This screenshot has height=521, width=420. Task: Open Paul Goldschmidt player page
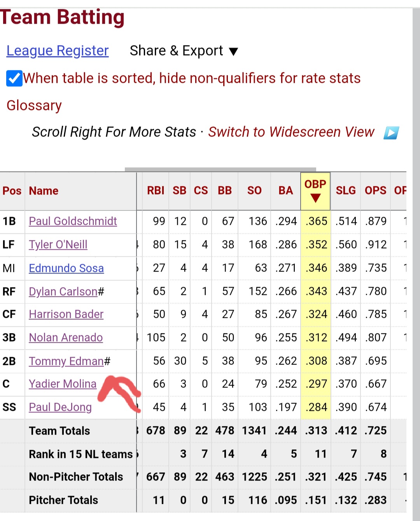click(x=73, y=221)
